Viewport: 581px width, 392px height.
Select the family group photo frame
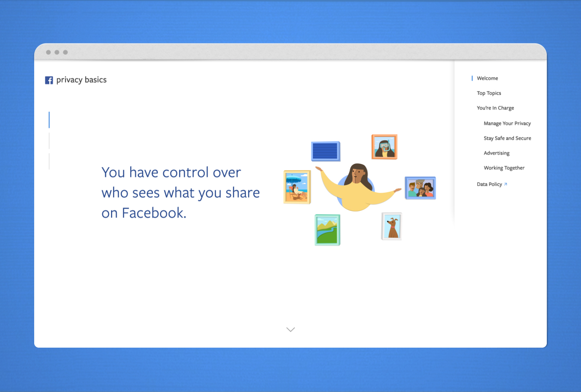(x=420, y=188)
